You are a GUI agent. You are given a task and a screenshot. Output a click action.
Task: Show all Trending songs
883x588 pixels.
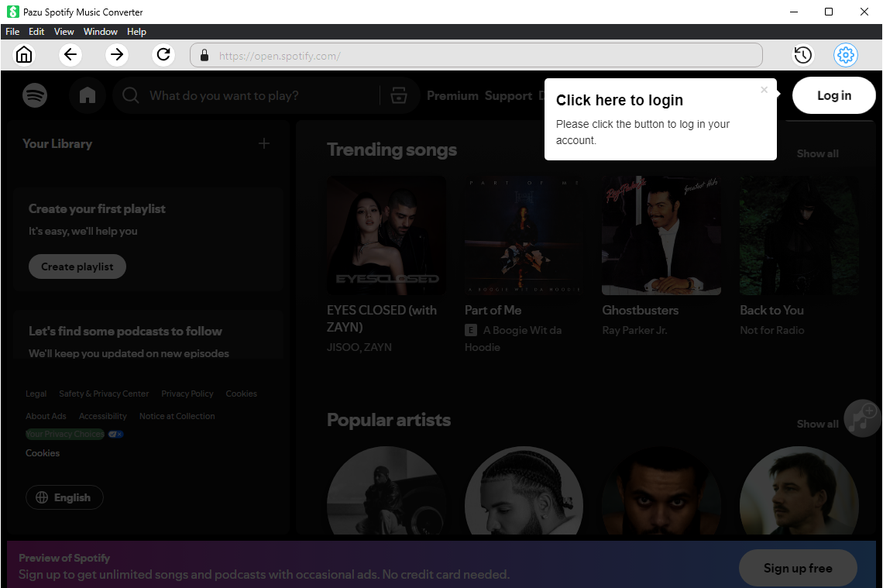tap(817, 153)
